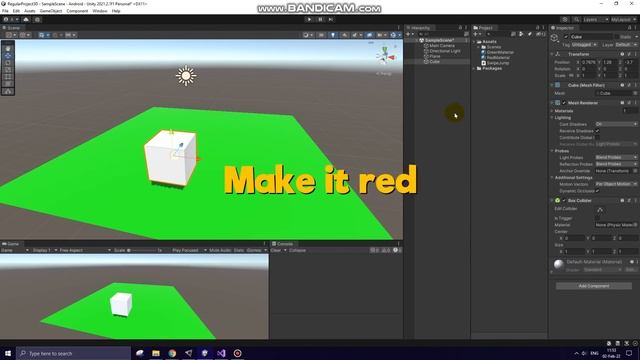Open scene camera settings dropdown
This screenshot has width=640, height=360.
381,35
